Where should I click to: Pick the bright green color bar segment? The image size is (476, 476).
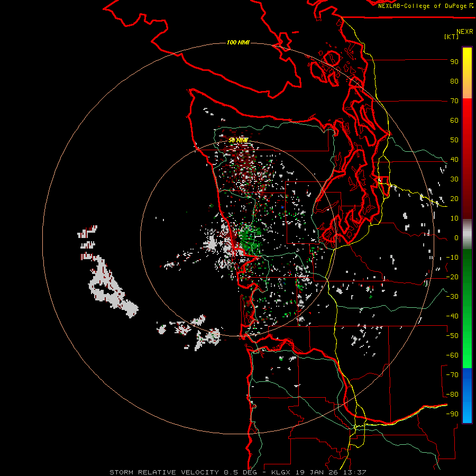click(x=467, y=349)
